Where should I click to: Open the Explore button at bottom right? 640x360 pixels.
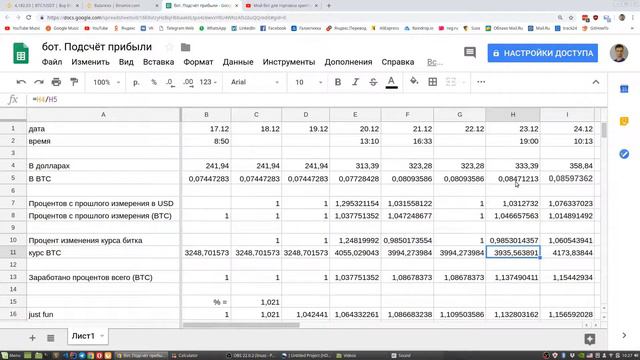(589, 339)
